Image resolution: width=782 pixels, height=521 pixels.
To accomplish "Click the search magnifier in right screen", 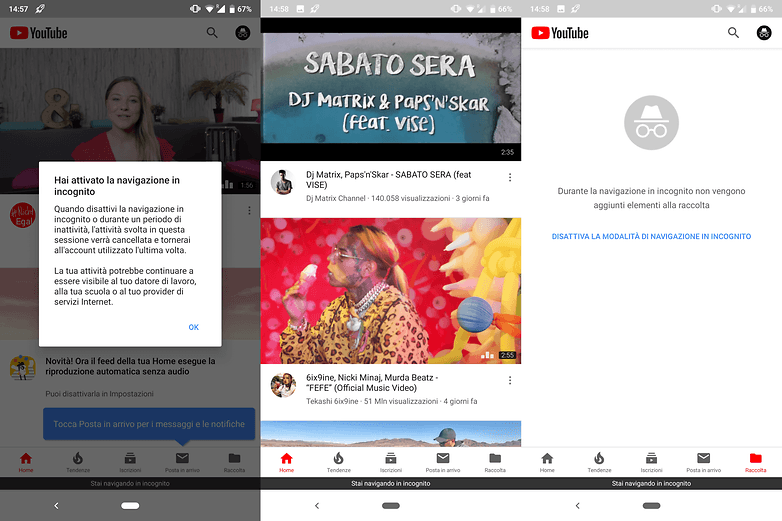I will pos(733,33).
